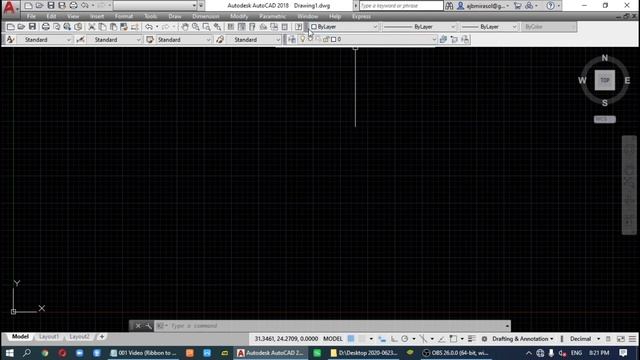Toggle object snap in the status bar
Screen dimensions: 640x360
[x=453, y=339]
